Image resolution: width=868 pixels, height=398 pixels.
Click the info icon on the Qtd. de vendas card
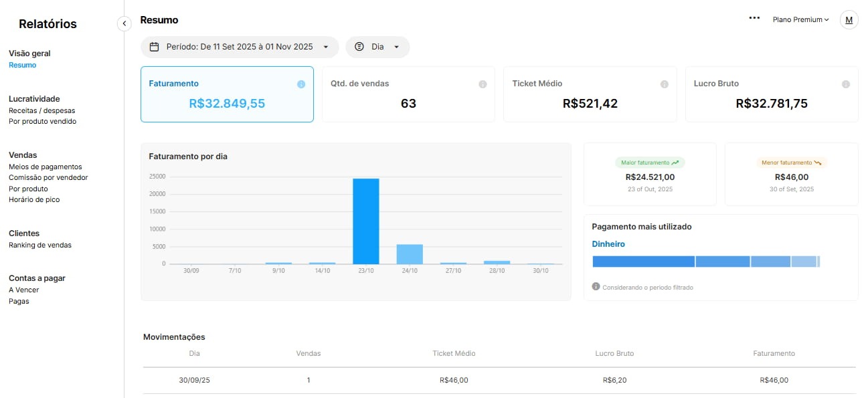click(483, 84)
